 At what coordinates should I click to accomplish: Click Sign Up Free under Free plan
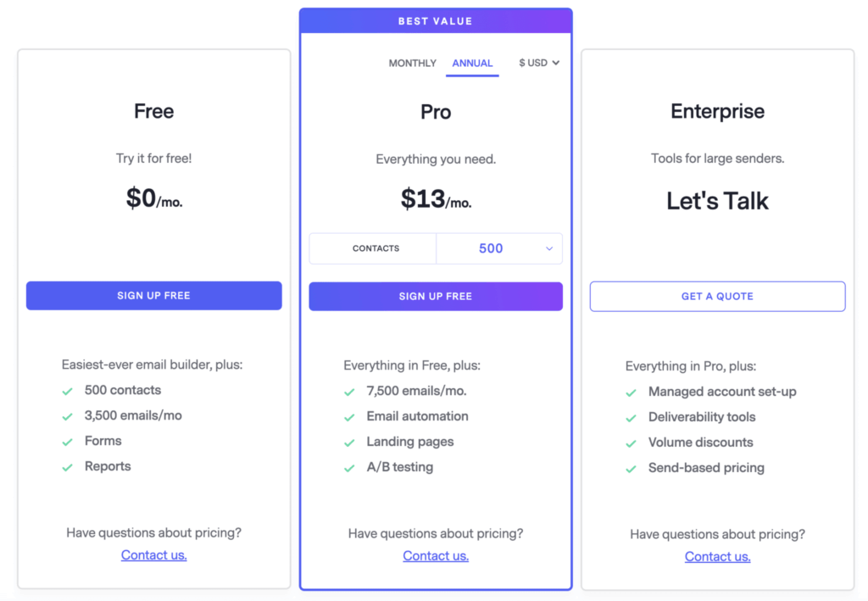(x=154, y=296)
